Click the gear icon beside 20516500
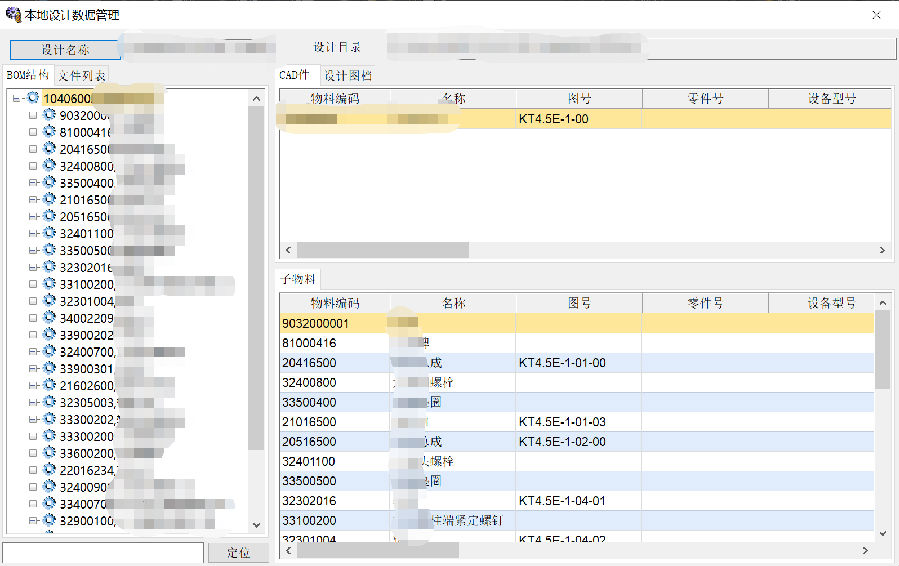Viewport: 899px width, 566px height. point(49,216)
